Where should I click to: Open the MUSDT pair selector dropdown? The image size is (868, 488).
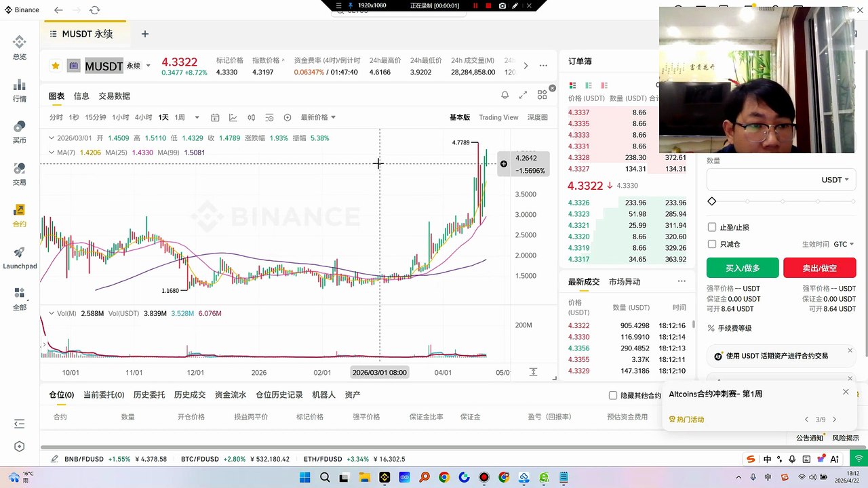point(148,66)
